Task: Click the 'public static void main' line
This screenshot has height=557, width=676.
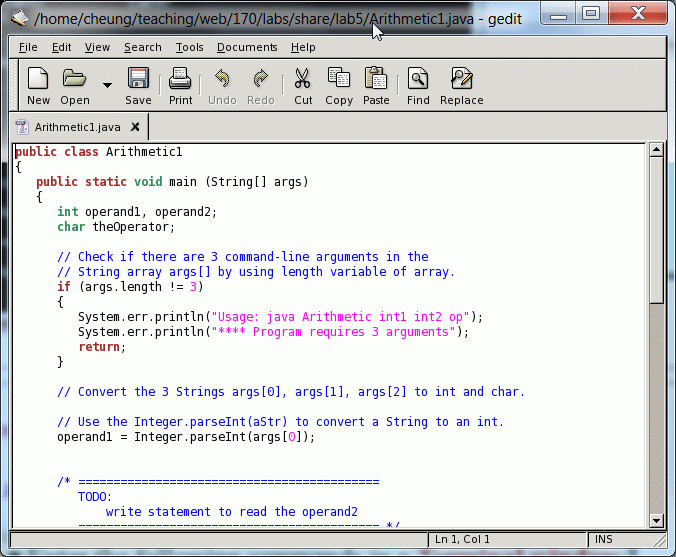Action: [x=172, y=182]
